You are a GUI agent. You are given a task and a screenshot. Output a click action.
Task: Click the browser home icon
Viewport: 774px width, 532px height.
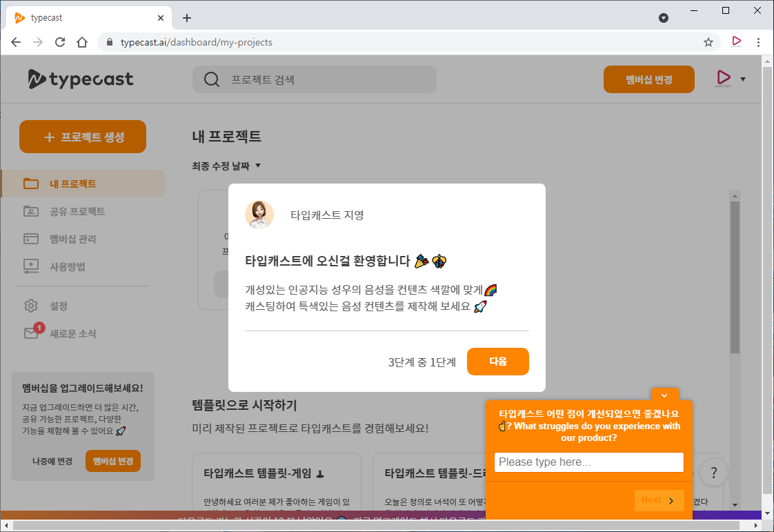pos(82,43)
